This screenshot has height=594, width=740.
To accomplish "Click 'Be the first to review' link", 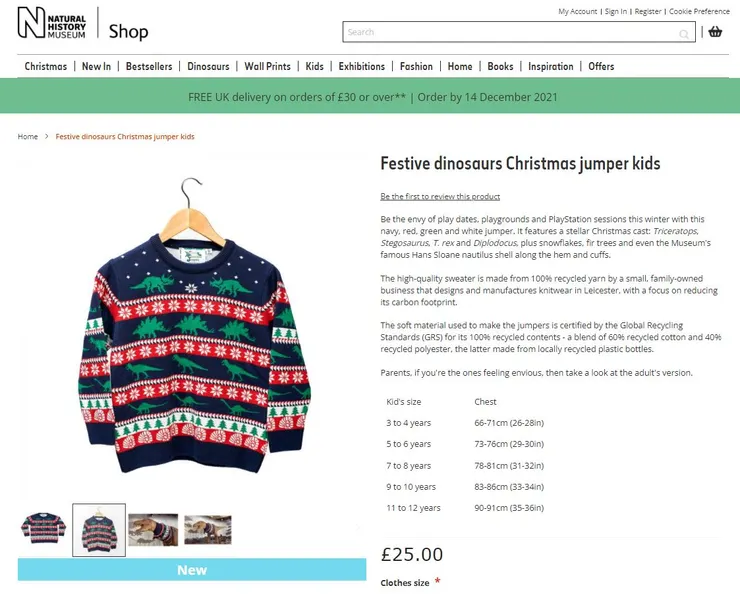I will [440, 196].
